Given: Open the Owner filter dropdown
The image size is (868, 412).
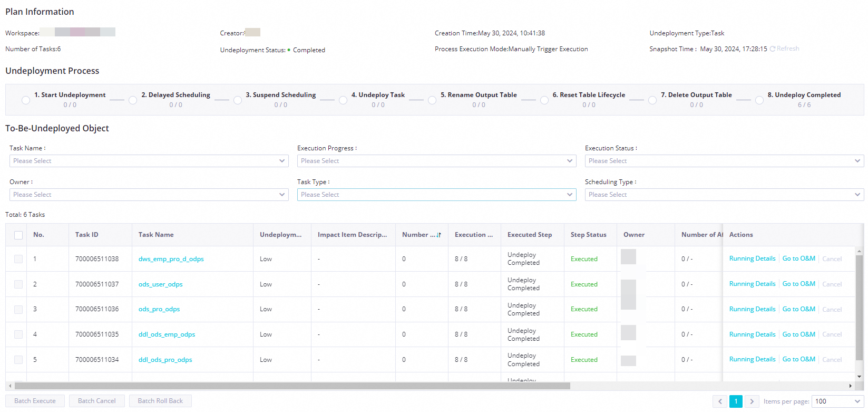Looking at the screenshot, I should [x=149, y=195].
